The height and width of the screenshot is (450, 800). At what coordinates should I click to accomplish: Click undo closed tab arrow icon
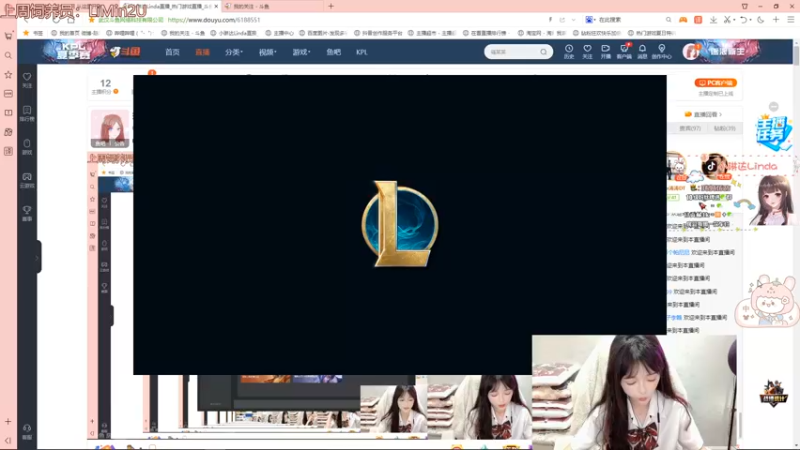coord(743,20)
